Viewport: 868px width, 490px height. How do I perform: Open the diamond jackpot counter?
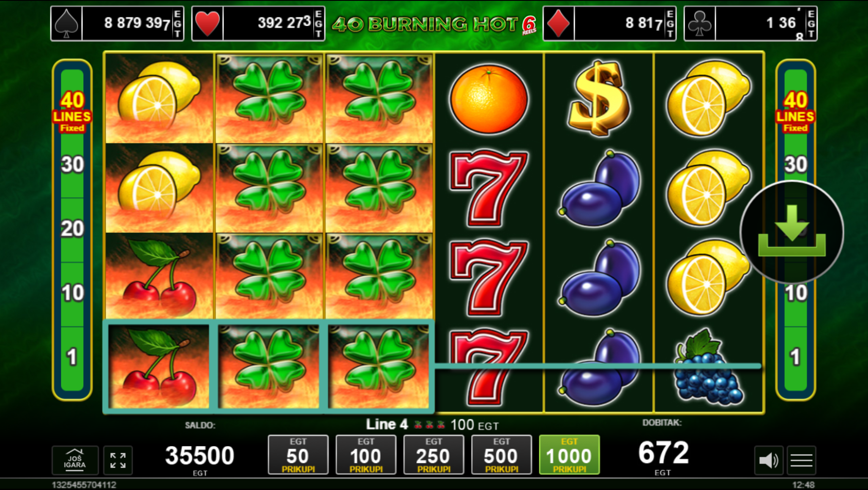[609, 24]
